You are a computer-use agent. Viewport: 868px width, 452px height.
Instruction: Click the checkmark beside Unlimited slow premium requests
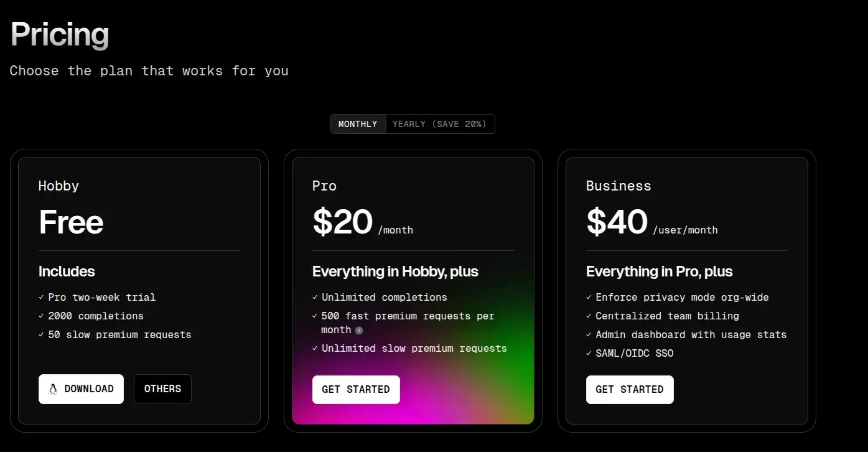pyautogui.click(x=315, y=349)
